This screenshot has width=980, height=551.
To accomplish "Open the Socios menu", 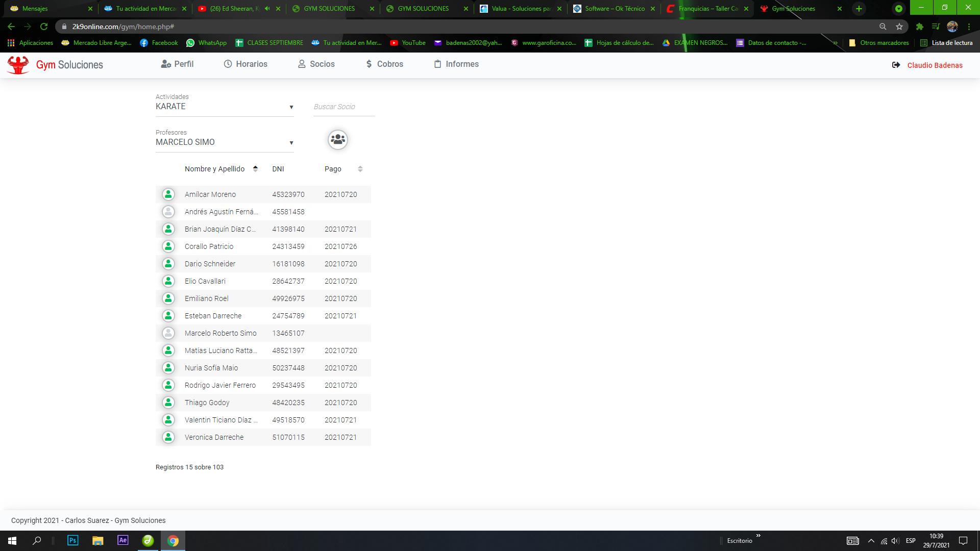I will coord(316,64).
